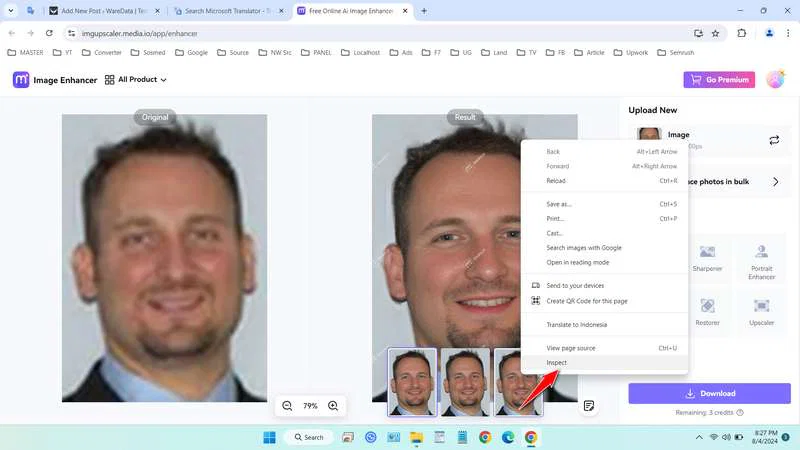Image resolution: width=800 pixels, height=450 pixels.
Task: Choose Open in reading mode
Action: point(604,262)
